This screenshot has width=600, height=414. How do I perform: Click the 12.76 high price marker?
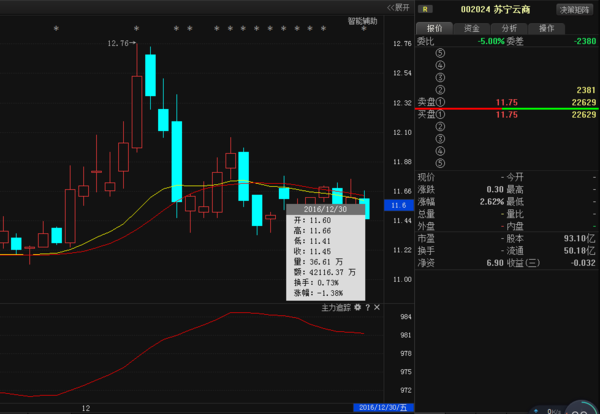121,43
